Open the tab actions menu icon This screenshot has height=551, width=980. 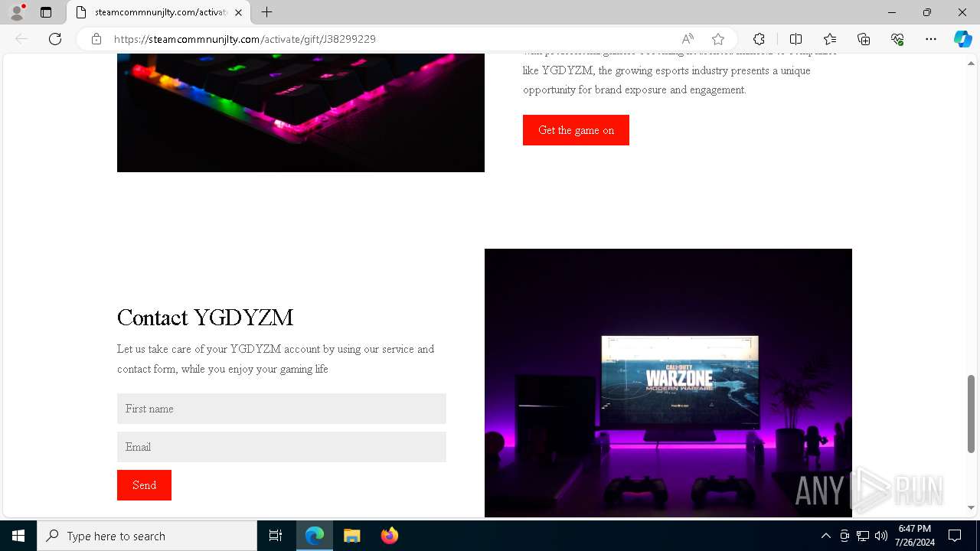[x=46, y=12]
